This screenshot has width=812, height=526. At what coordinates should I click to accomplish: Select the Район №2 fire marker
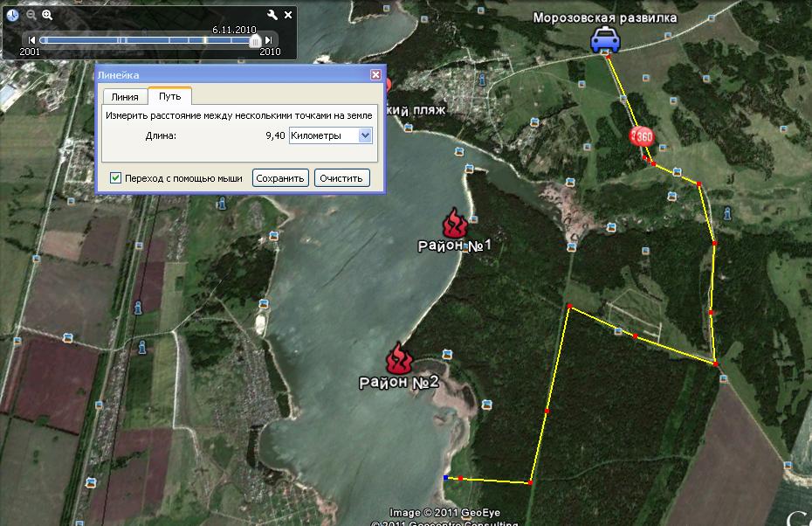[x=399, y=358]
